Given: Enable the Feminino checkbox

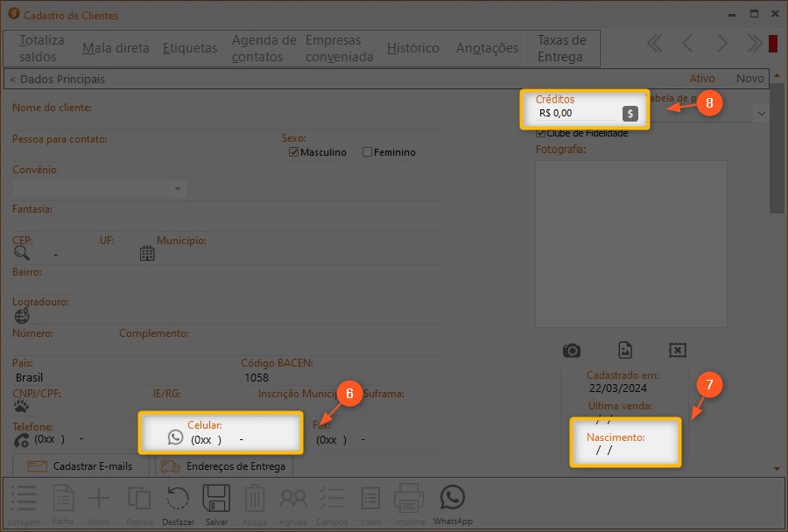Looking at the screenshot, I should coord(368,152).
